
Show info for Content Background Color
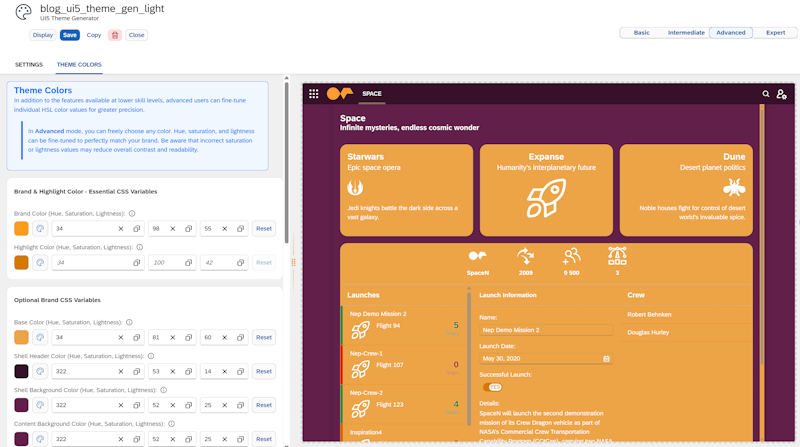tap(172, 424)
